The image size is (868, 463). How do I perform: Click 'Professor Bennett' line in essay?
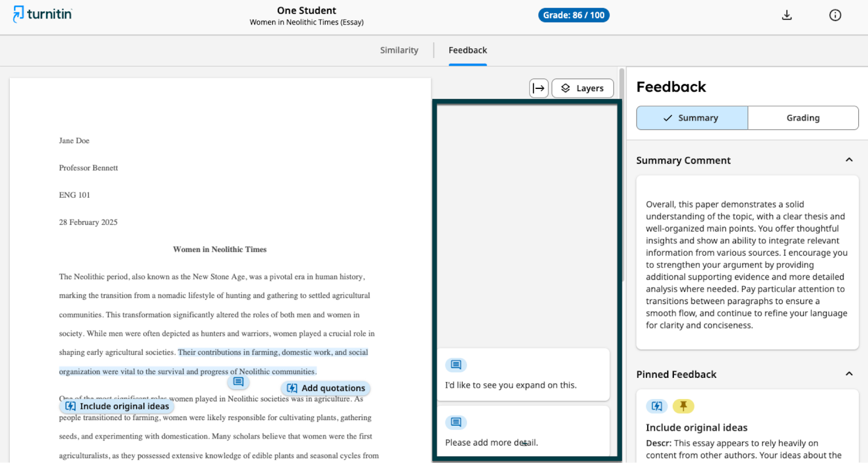[x=88, y=168]
